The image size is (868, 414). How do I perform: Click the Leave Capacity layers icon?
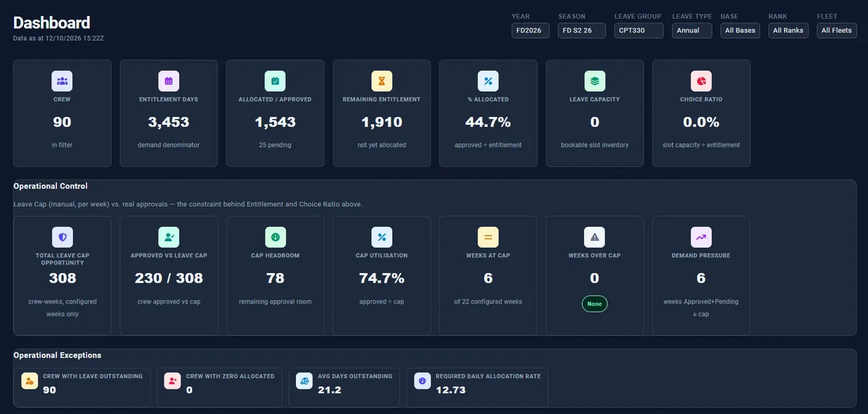pos(595,81)
